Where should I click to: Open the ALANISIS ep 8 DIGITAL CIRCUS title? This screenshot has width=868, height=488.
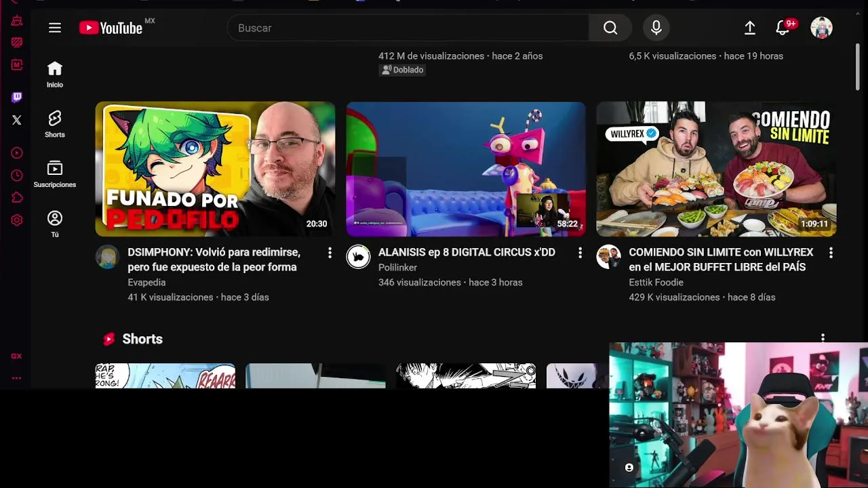tap(467, 252)
